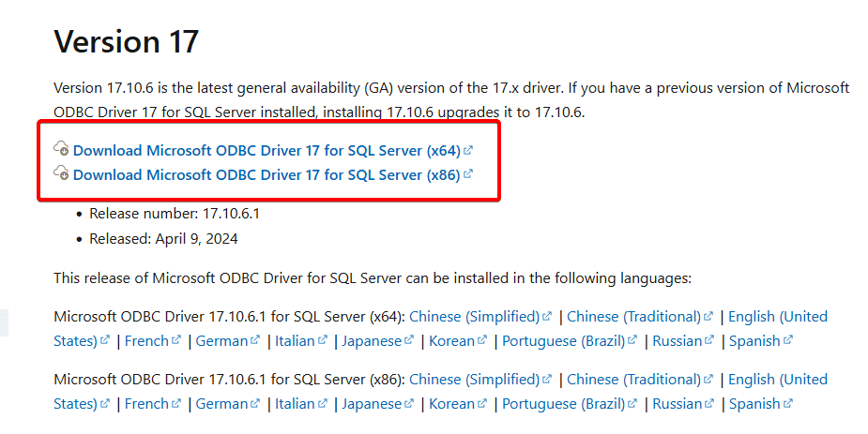Open the Korean x64 driver link
868x434 pixels.
(x=451, y=341)
